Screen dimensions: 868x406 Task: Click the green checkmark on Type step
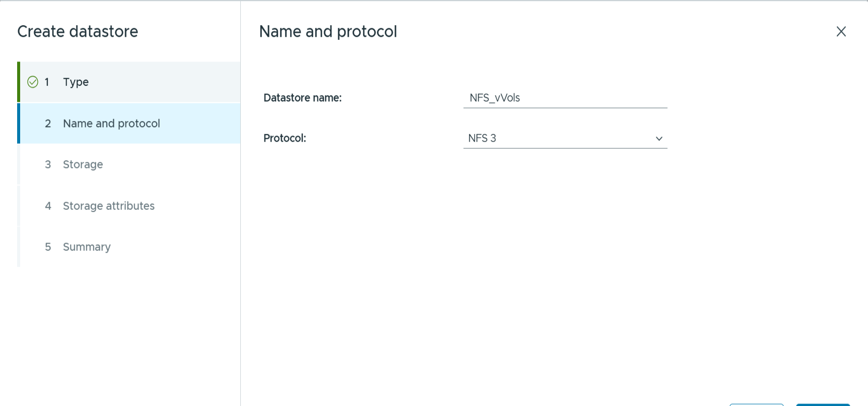click(x=33, y=82)
